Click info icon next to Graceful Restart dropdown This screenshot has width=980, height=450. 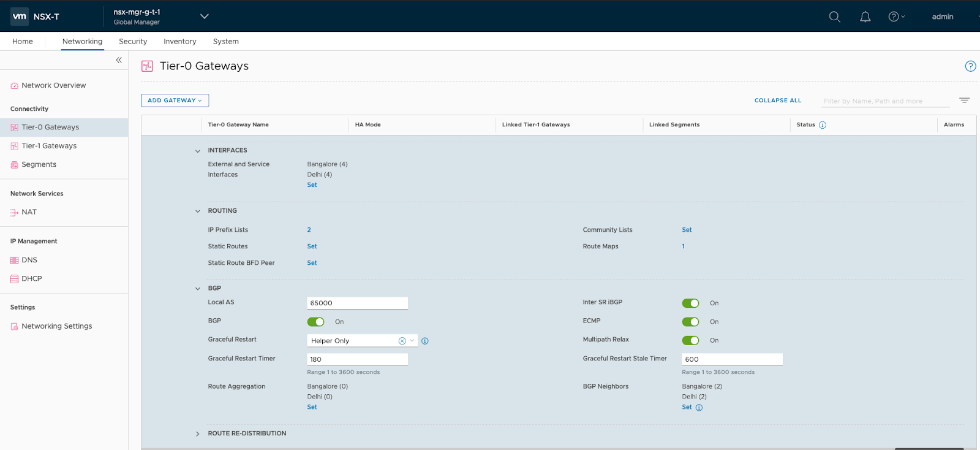click(x=425, y=341)
